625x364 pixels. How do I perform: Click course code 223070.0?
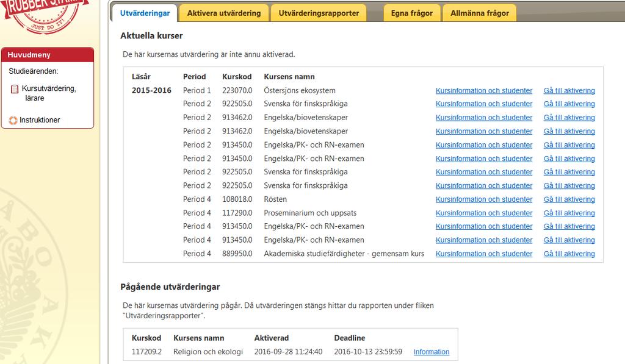237,90
